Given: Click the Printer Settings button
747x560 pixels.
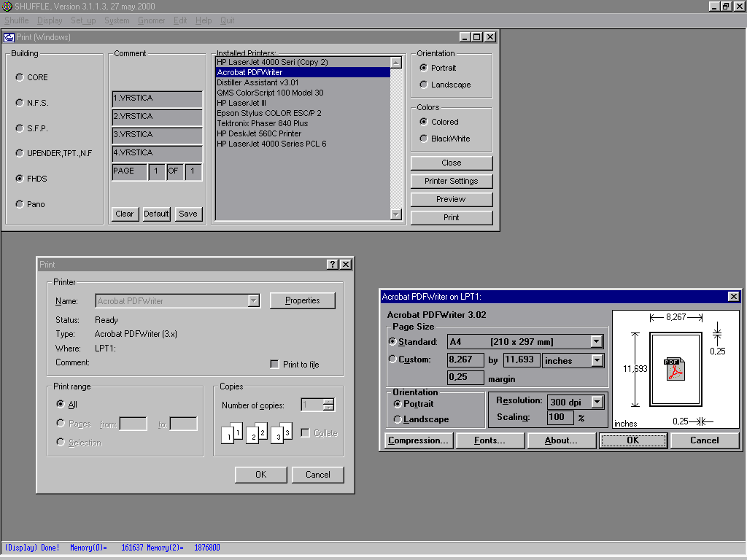Looking at the screenshot, I should 452,181.
